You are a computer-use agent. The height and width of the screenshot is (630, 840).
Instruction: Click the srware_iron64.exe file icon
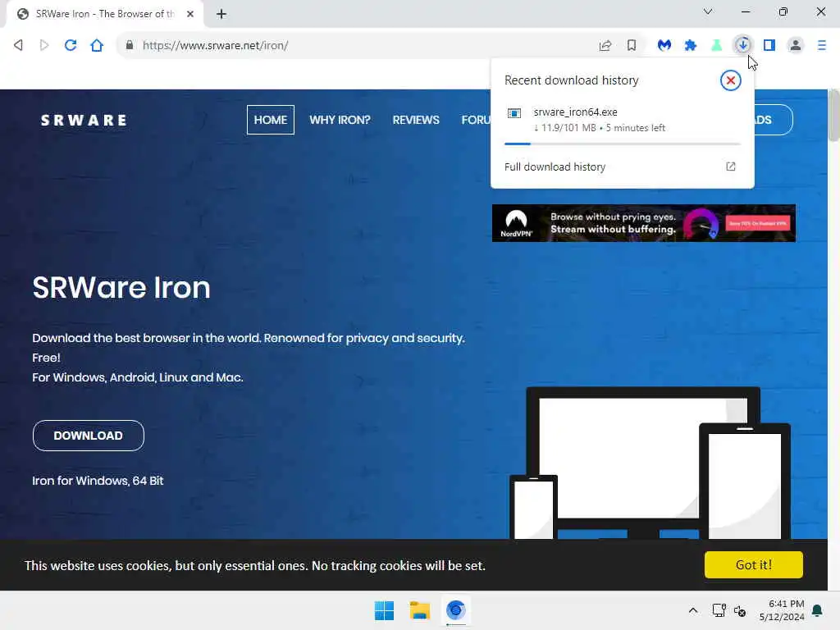(x=514, y=113)
